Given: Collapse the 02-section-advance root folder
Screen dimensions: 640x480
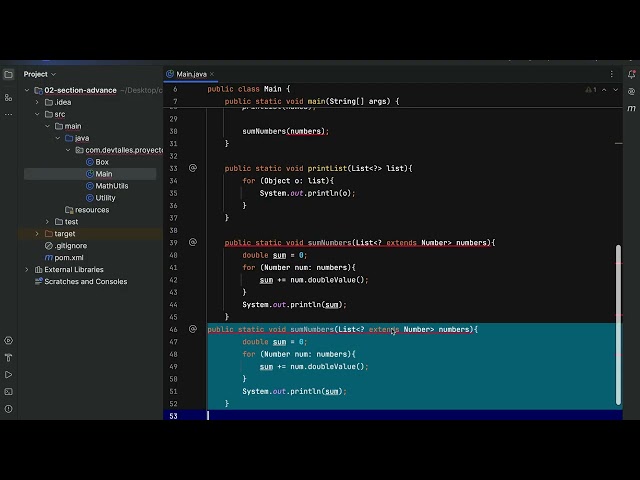Looking at the screenshot, I should (27, 90).
